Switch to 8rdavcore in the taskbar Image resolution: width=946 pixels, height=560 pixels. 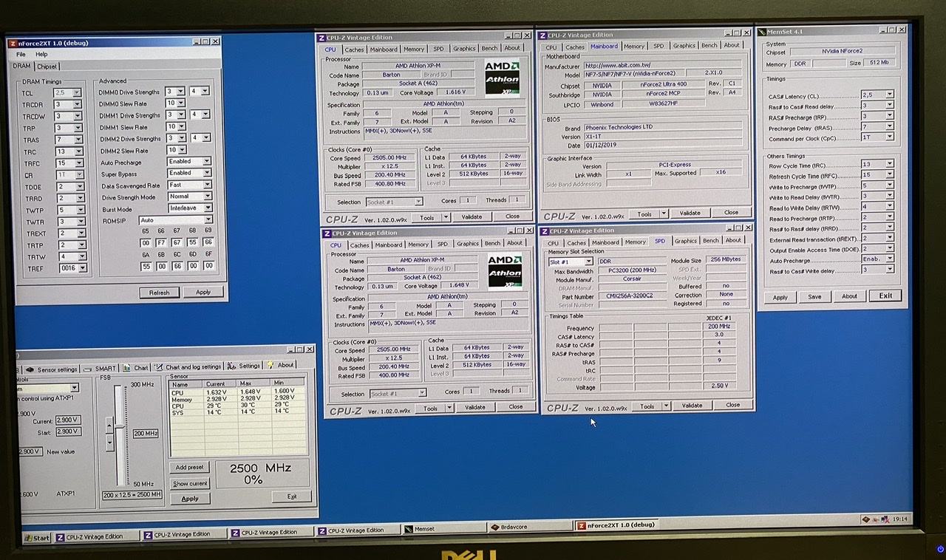529,527
